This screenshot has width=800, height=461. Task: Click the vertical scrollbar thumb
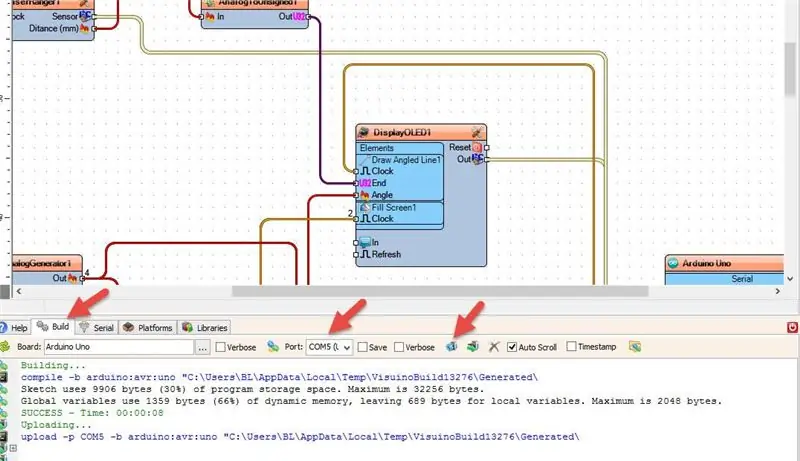pos(790,69)
